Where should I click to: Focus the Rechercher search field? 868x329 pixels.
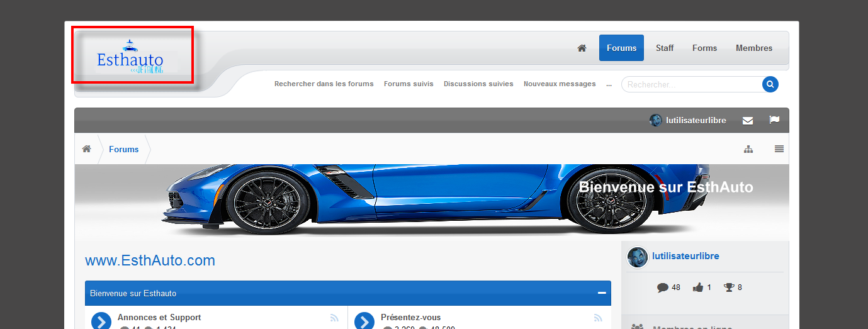[x=691, y=84]
